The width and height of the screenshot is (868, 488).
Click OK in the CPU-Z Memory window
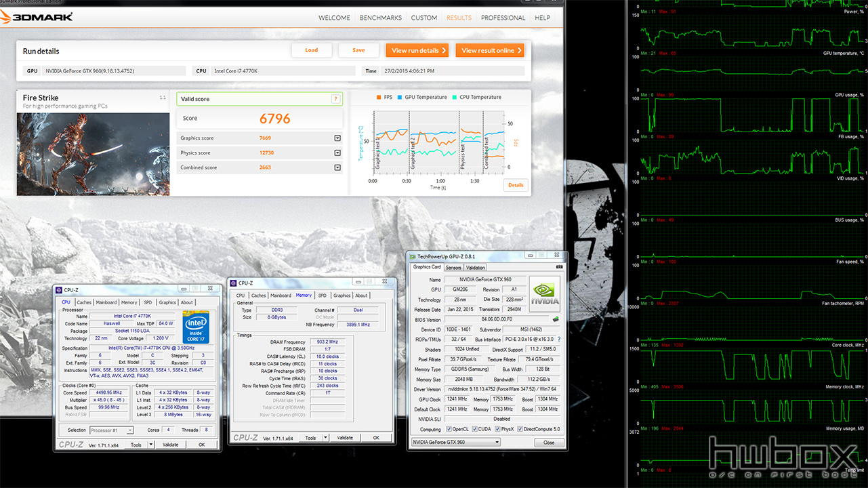tap(376, 438)
